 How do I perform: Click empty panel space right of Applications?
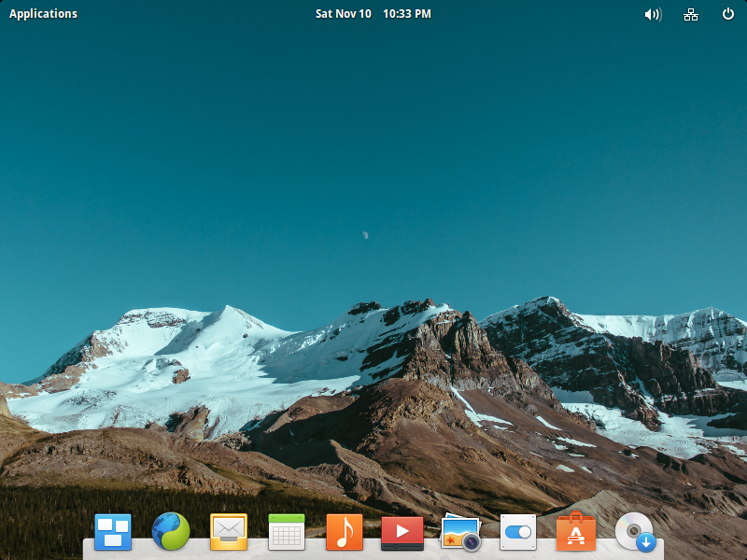(x=187, y=14)
